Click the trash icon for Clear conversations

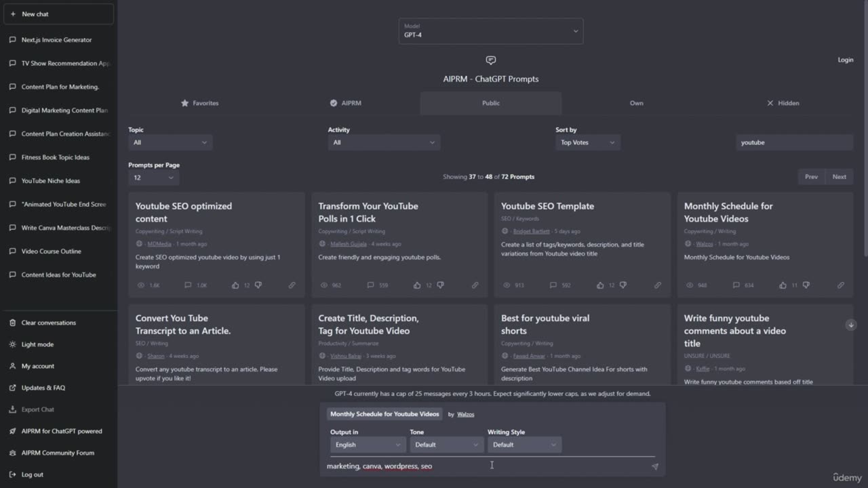point(12,323)
